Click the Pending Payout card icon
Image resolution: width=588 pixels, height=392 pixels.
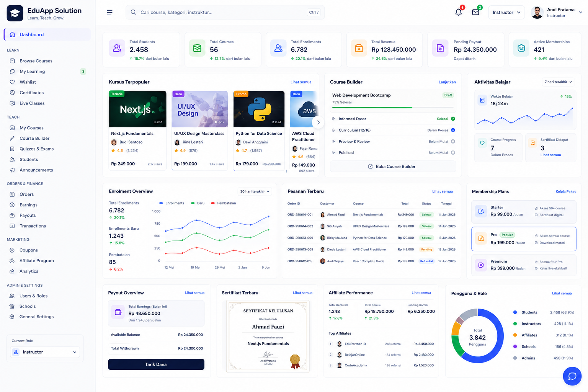[x=440, y=48]
